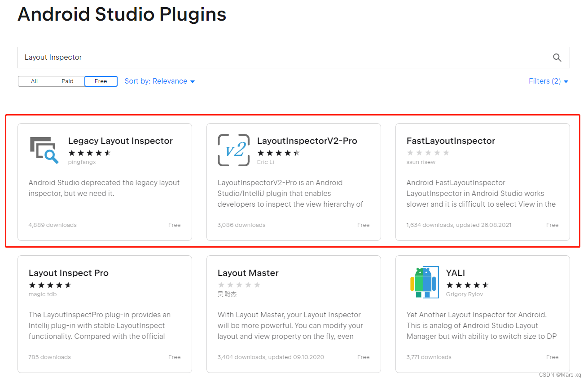This screenshot has width=588, height=382.
Task: Click the author name 吴盼杰
Action: [227, 294]
